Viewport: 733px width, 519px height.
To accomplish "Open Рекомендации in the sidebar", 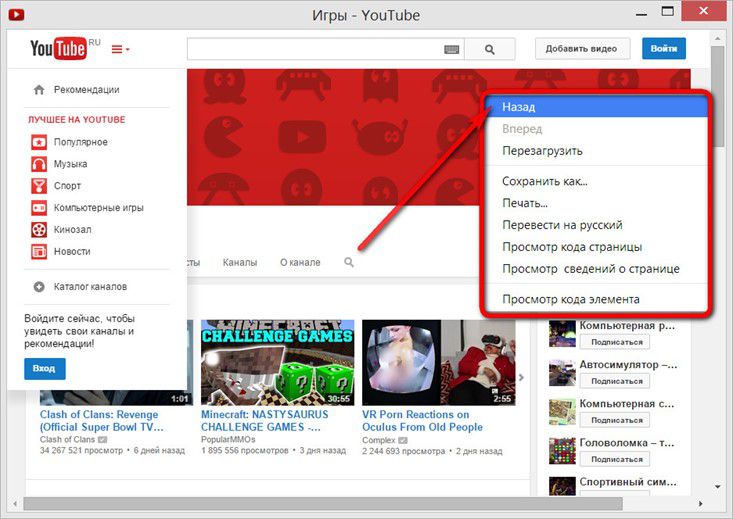I will pos(86,89).
